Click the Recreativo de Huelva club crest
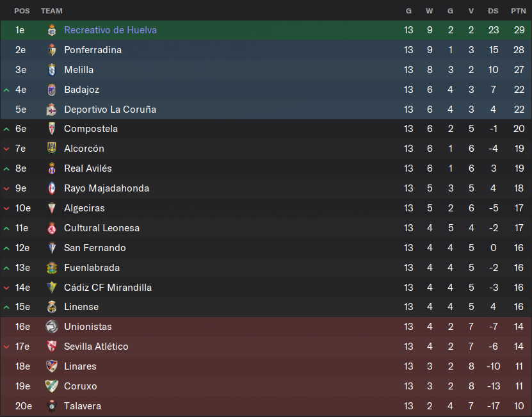The width and height of the screenshot is (532, 417). coord(52,30)
